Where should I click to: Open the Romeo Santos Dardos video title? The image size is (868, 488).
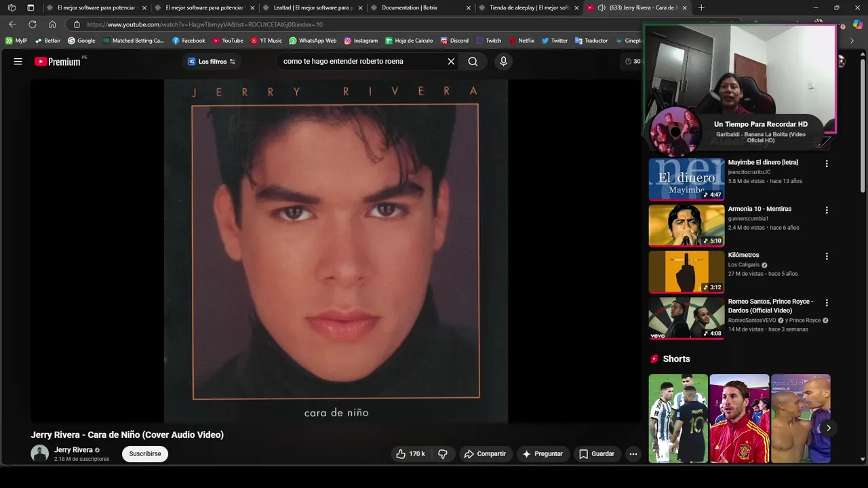pyautogui.click(x=771, y=306)
